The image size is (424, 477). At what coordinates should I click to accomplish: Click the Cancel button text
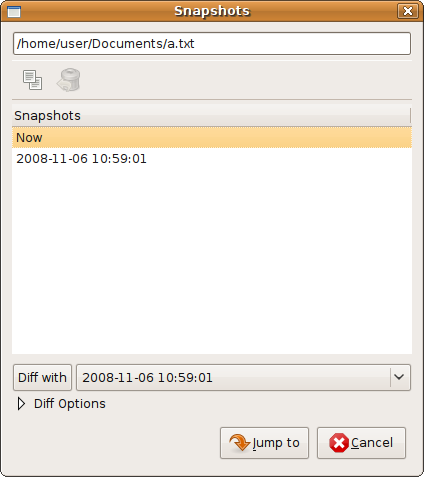tap(372, 443)
